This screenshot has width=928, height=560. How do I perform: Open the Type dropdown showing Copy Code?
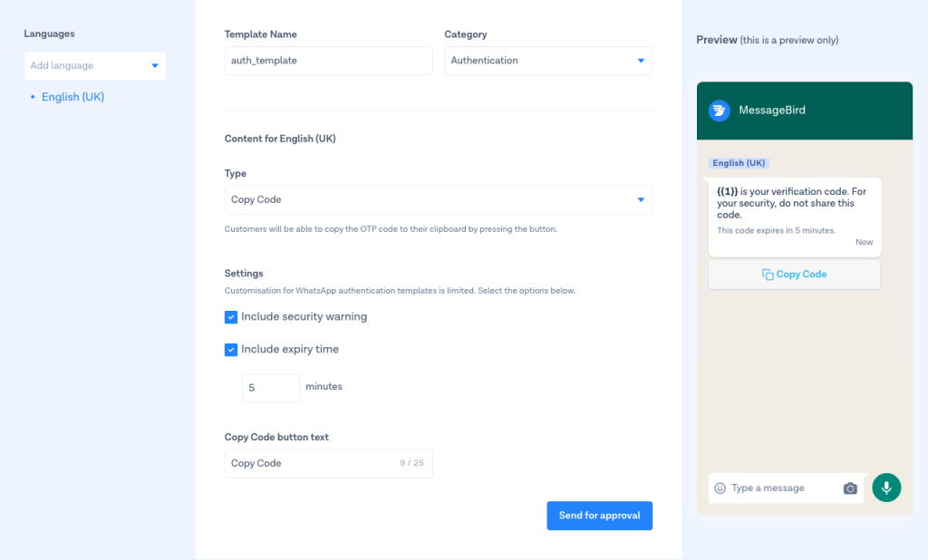tap(438, 200)
